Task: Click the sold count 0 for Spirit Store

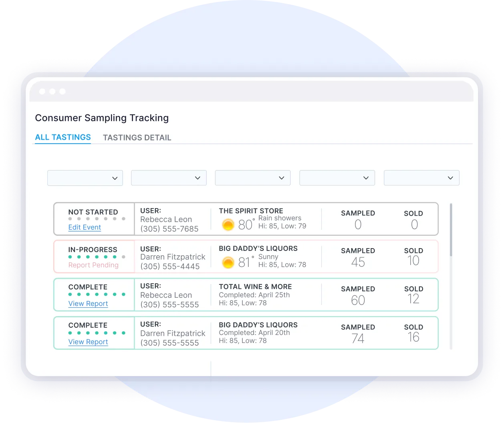Action: (x=415, y=225)
